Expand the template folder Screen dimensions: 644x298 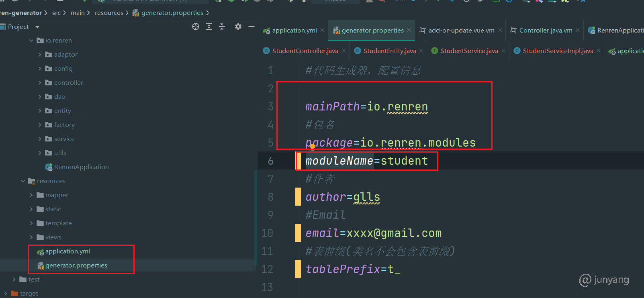coord(31,223)
